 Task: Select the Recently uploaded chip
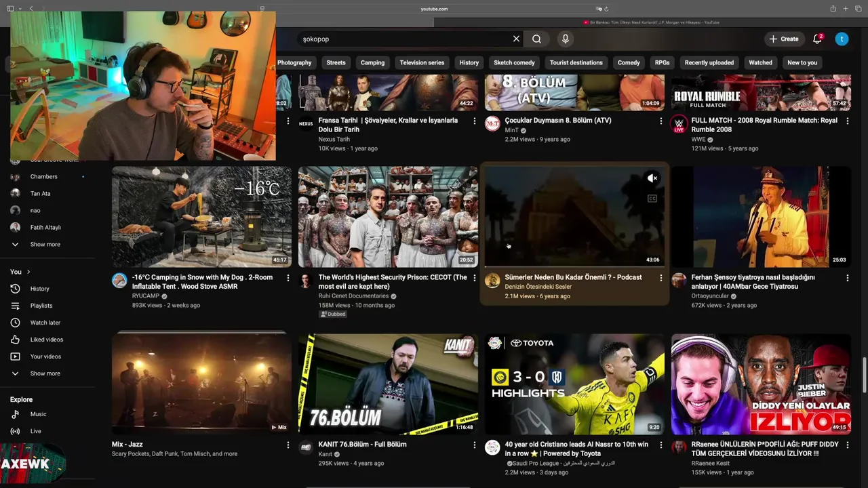(x=709, y=62)
